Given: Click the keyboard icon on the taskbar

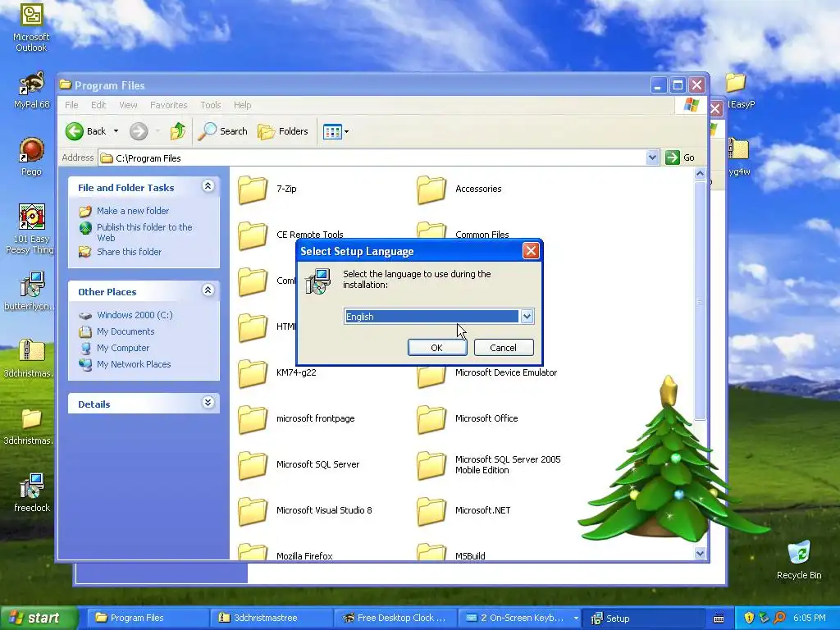Looking at the screenshot, I should click(x=719, y=619).
